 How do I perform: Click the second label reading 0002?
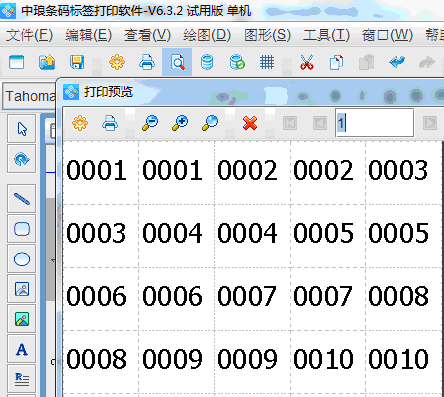[323, 170]
